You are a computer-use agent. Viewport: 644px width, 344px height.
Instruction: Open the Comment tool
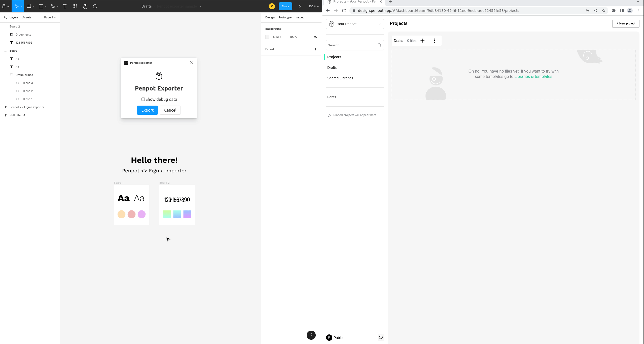pyautogui.click(x=95, y=6)
